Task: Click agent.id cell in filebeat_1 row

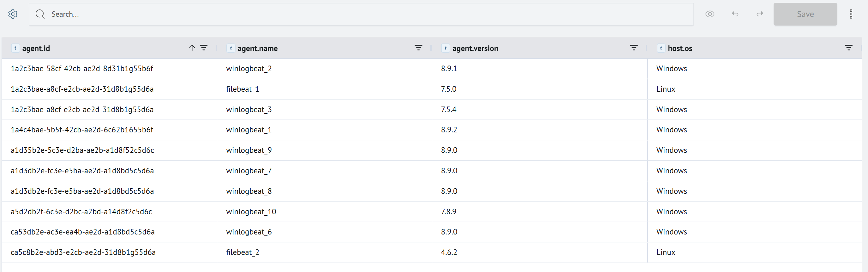Action: 110,89
